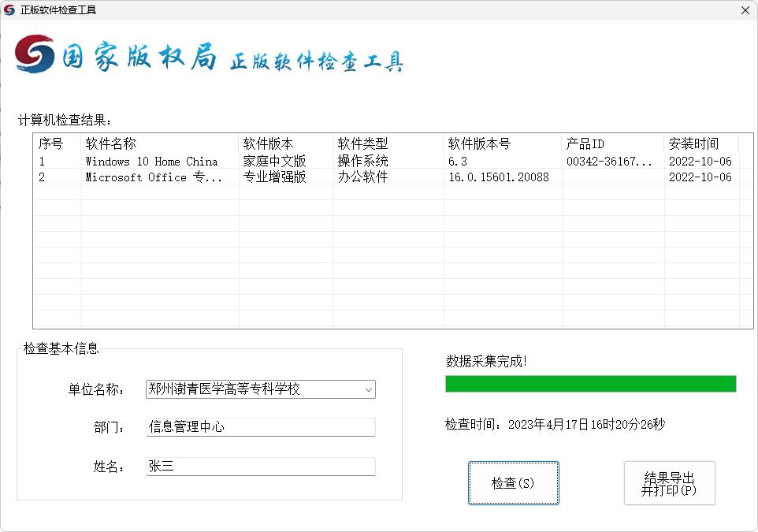Focus the 部门 input field

(x=261, y=427)
